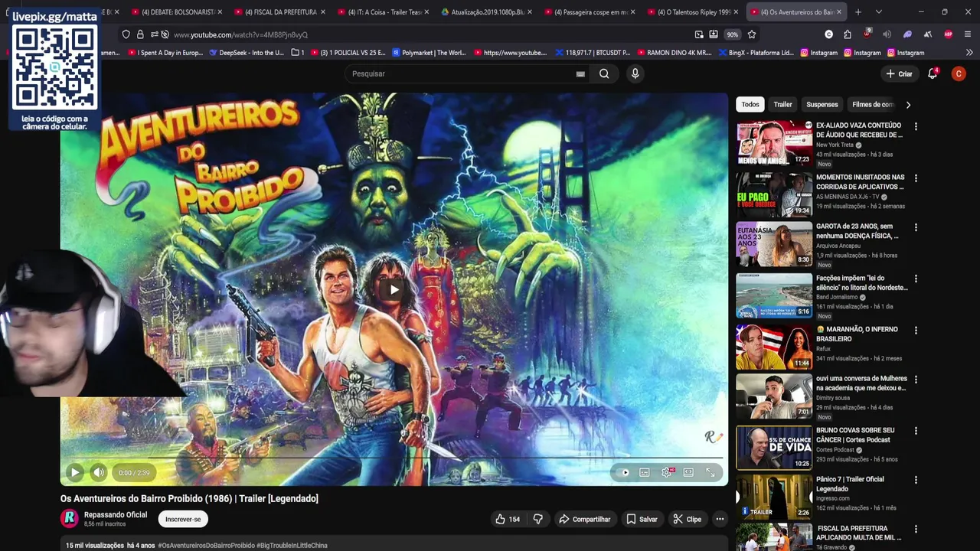The image size is (980, 551).
Task: Select the Trailer filter chip
Action: (782, 104)
